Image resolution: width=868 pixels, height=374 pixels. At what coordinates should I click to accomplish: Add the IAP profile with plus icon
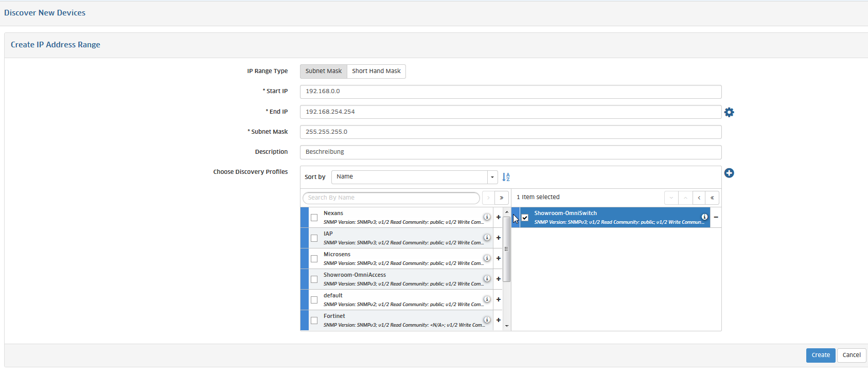pos(498,238)
